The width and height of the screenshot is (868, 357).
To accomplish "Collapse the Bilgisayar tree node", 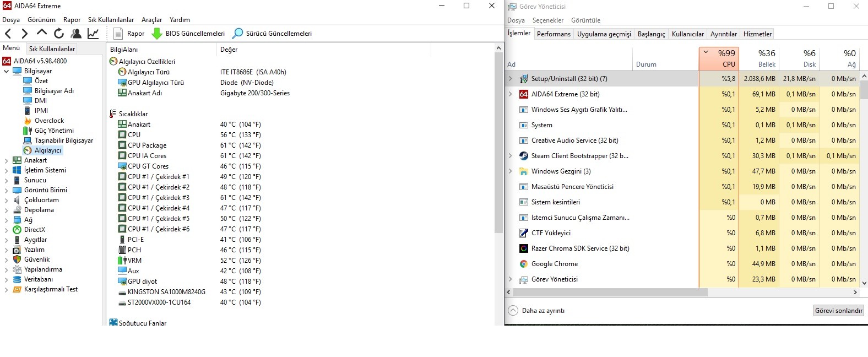I will point(6,71).
